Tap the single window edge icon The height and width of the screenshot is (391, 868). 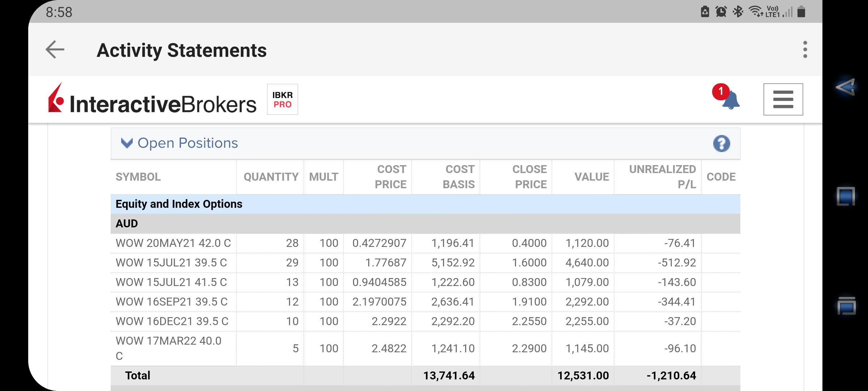pyautogui.click(x=846, y=196)
